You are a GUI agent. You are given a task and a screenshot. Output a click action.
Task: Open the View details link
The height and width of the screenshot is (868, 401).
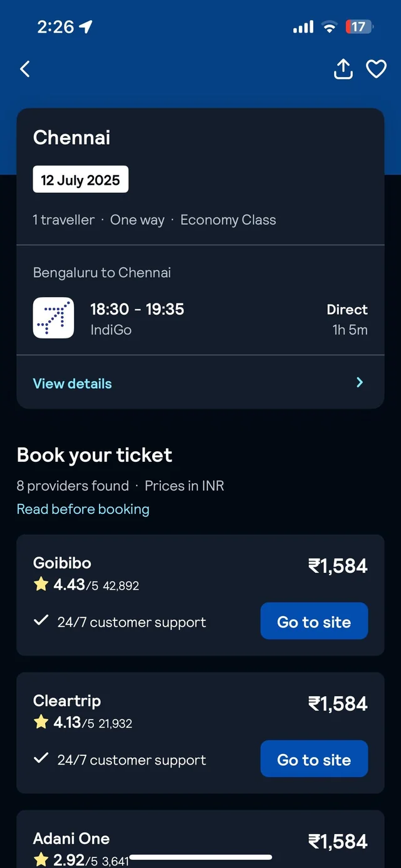coord(72,384)
